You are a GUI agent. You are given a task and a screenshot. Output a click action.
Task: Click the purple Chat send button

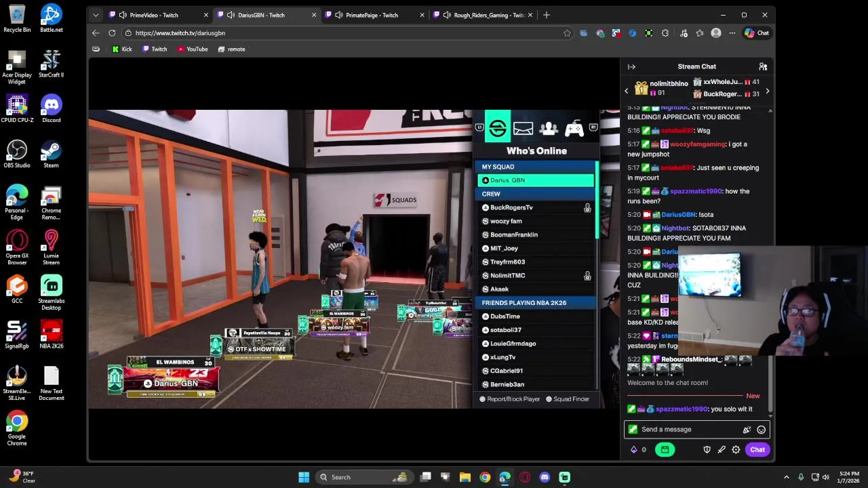[757, 449]
